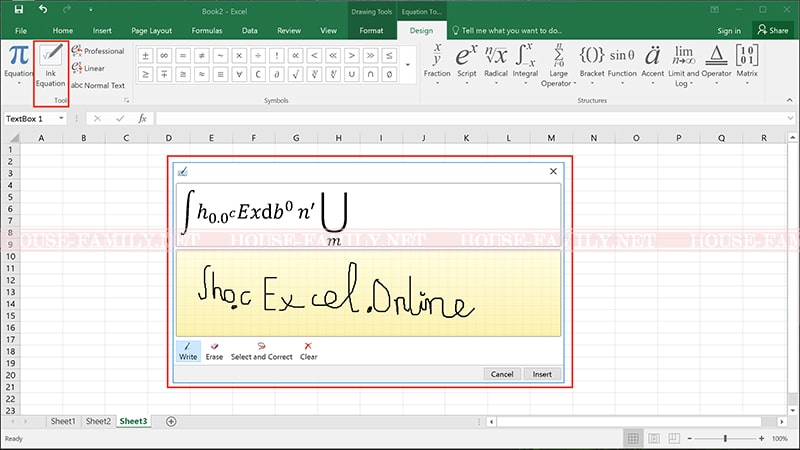Undo the last action

pos(43,10)
